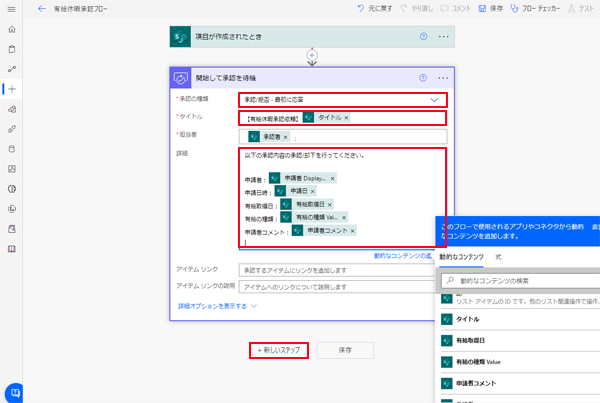Click テスト in the top bar
Viewport: 600px width, 403px height.
(581, 8)
